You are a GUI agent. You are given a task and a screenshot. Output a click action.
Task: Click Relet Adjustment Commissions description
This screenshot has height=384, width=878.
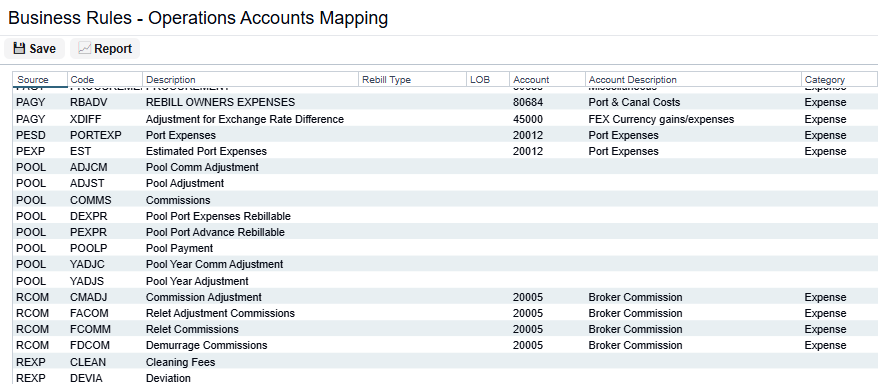[220, 313]
